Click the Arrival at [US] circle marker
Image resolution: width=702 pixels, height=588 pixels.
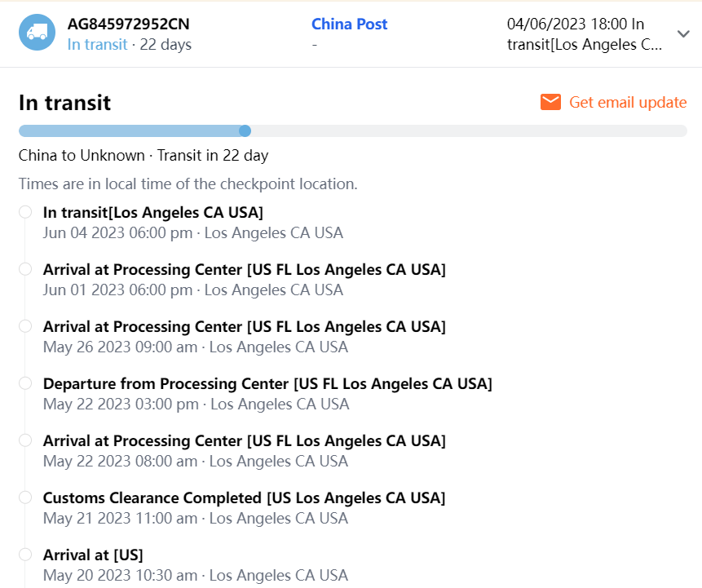pyautogui.click(x=25, y=555)
